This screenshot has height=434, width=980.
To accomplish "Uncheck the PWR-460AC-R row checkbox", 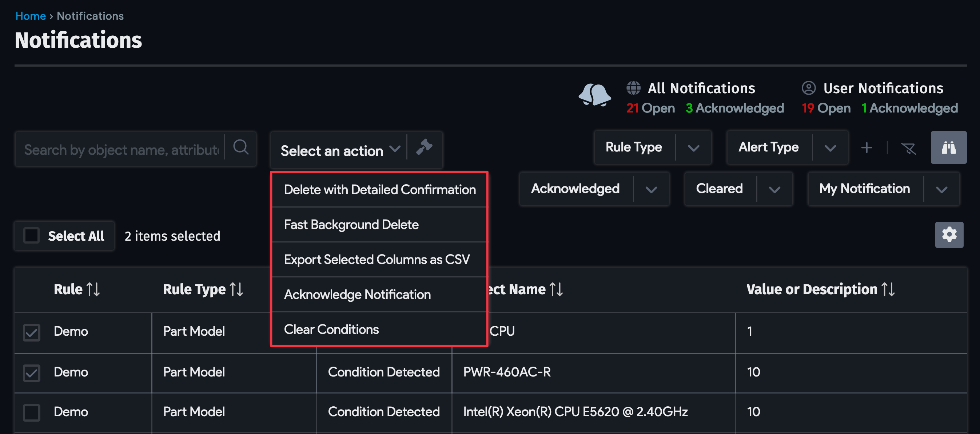I will 32,372.
